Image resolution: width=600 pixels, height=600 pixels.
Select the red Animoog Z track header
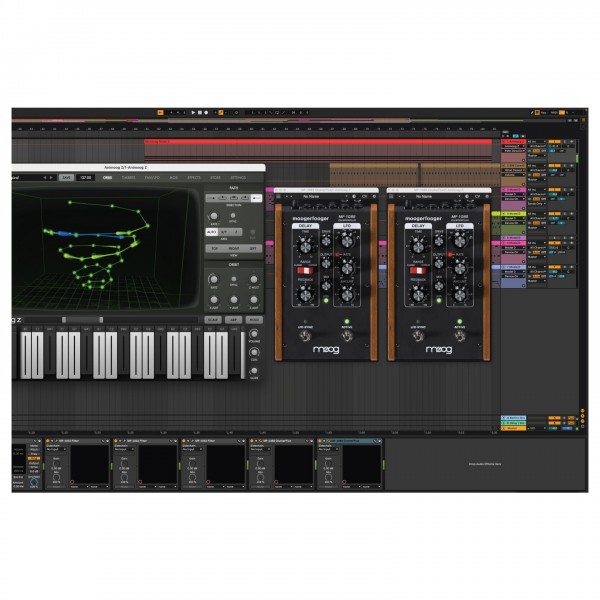click(x=513, y=142)
